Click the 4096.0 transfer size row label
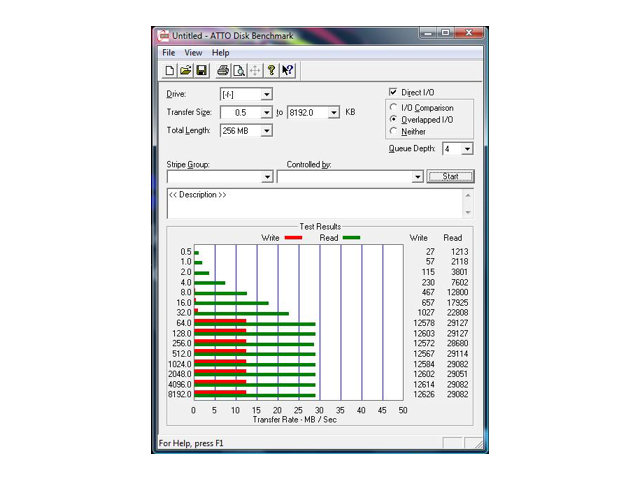The height and width of the screenshot is (480, 640). click(180, 384)
